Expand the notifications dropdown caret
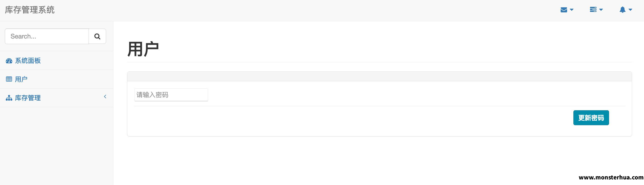Viewport: 644px width, 185px height. [x=630, y=10]
